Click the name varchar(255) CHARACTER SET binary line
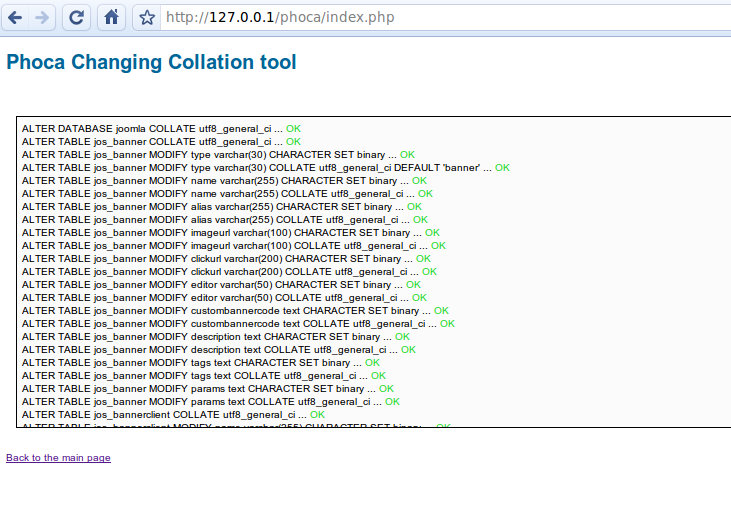This screenshot has height=506, width=731. click(x=224, y=181)
